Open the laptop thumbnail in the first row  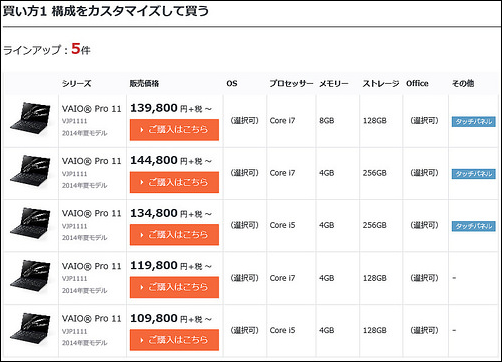(x=31, y=118)
